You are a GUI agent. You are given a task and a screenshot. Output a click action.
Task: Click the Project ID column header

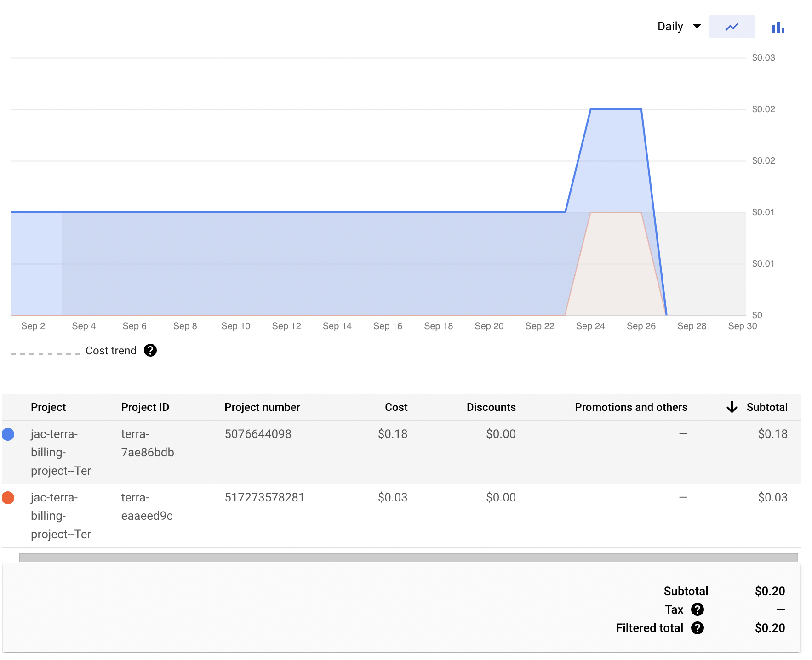pyautogui.click(x=145, y=407)
